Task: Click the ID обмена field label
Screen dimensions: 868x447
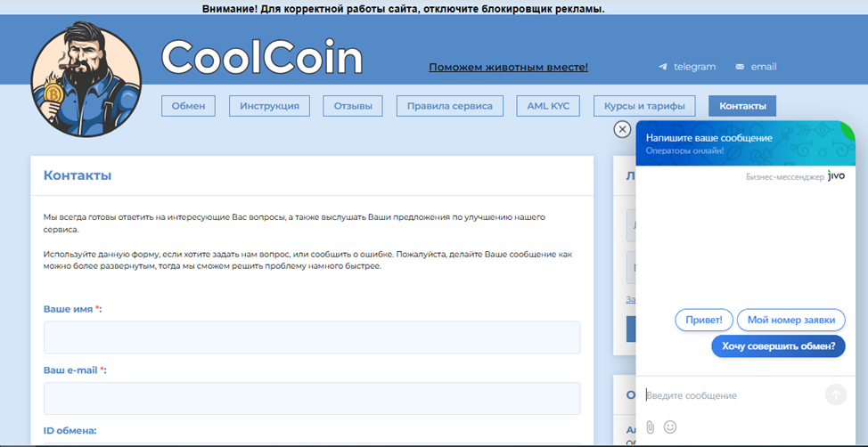Action: point(70,430)
